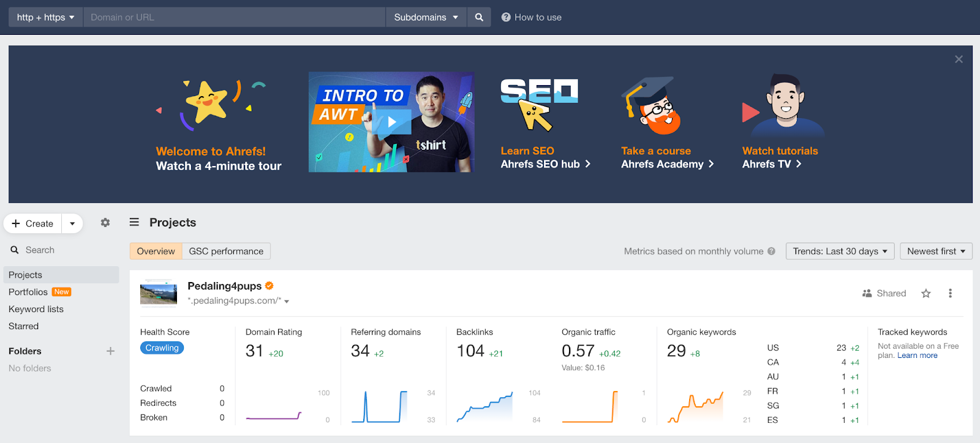Click the Organic keywords trend chart

(695, 406)
